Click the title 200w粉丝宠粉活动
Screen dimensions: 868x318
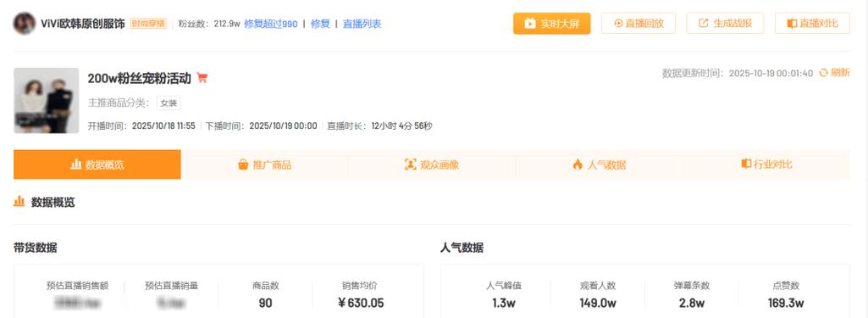coord(140,78)
